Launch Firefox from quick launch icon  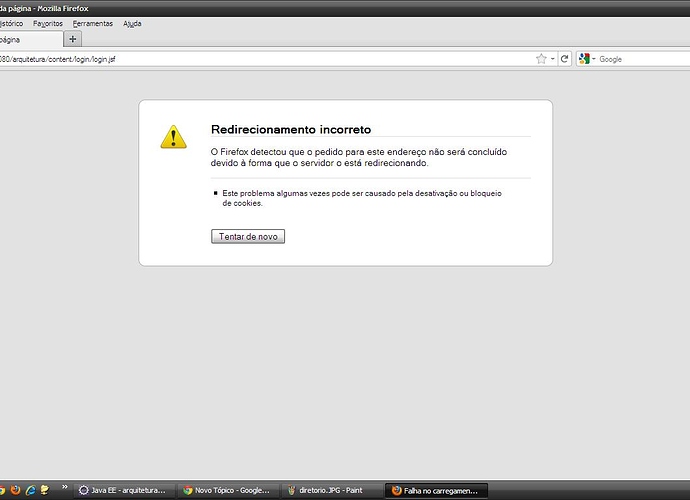pyautogui.click(x=15, y=490)
